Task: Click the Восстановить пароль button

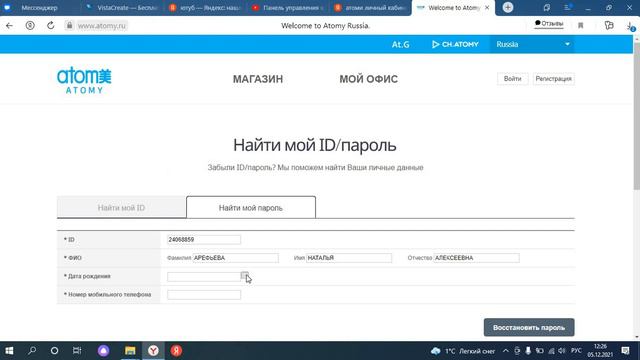Action: tap(529, 327)
